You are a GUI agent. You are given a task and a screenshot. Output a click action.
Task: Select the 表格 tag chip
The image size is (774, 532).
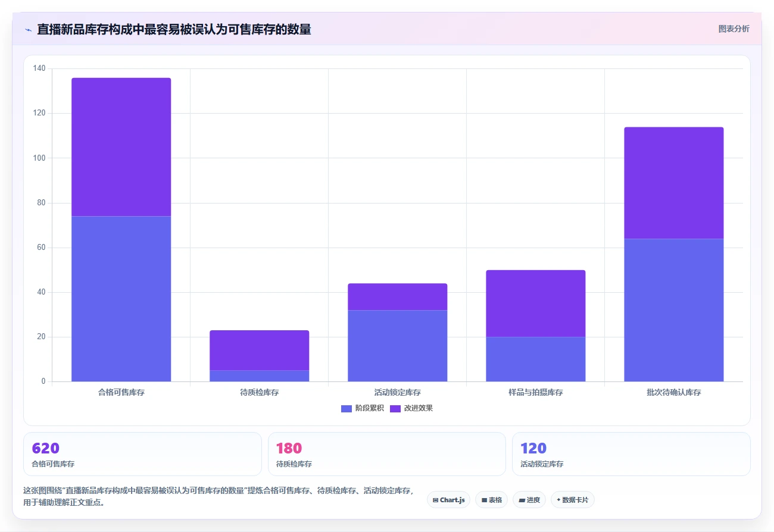point(491,500)
